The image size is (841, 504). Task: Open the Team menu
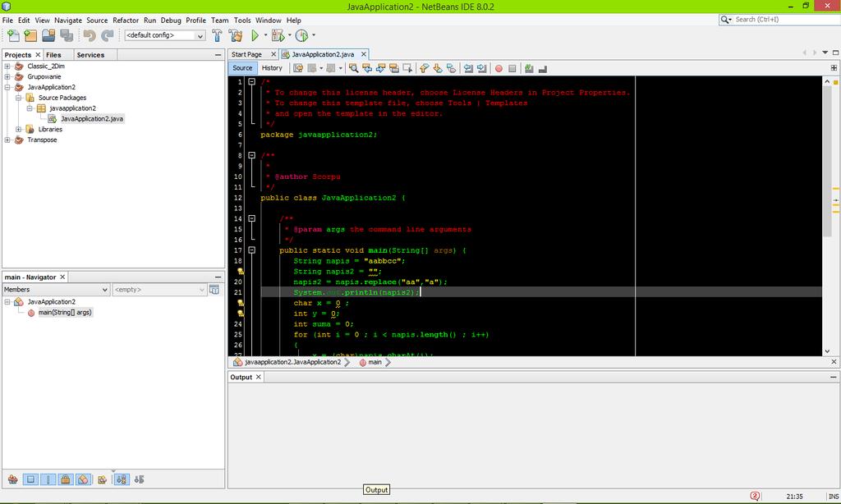click(219, 21)
